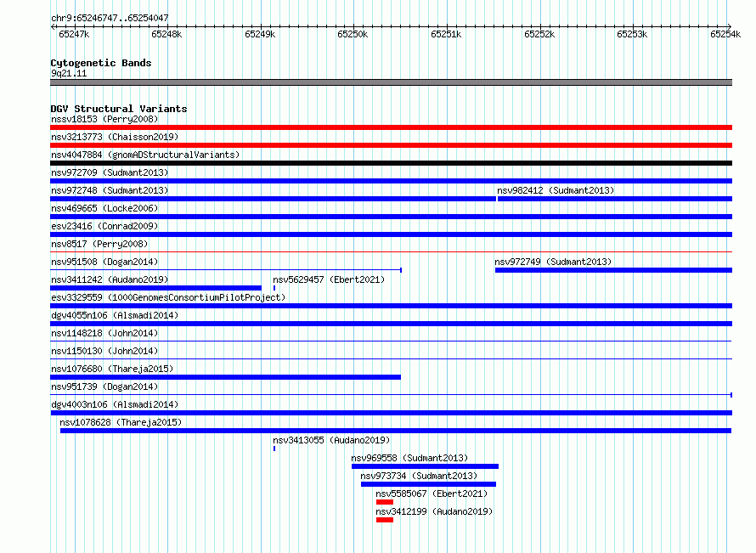Click nsv1076680 (Thareja2015) label

click(x=112, y=369)
